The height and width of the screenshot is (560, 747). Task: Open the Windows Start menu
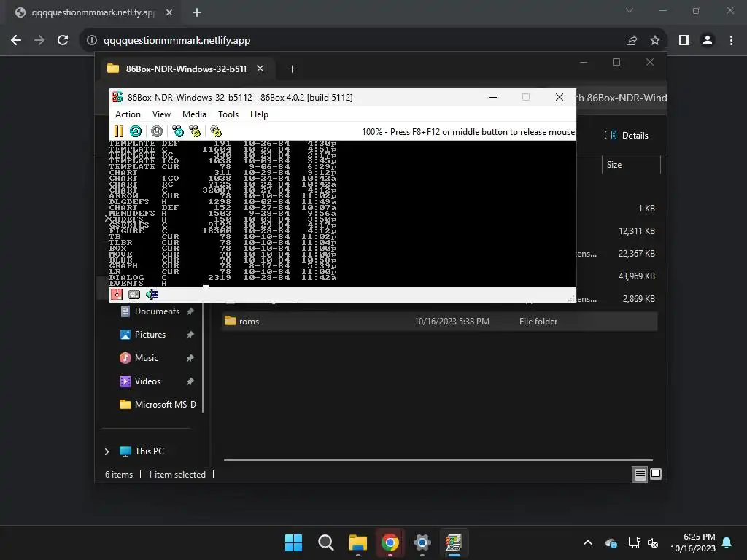point(293,542)
